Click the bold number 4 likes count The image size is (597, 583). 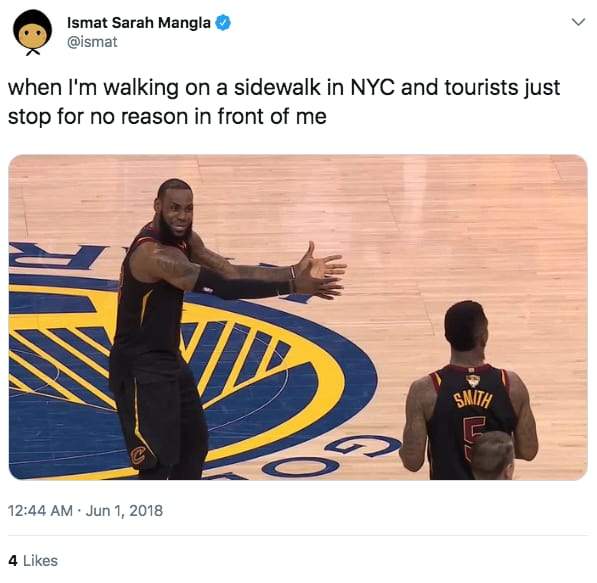(x=13, y=561)
